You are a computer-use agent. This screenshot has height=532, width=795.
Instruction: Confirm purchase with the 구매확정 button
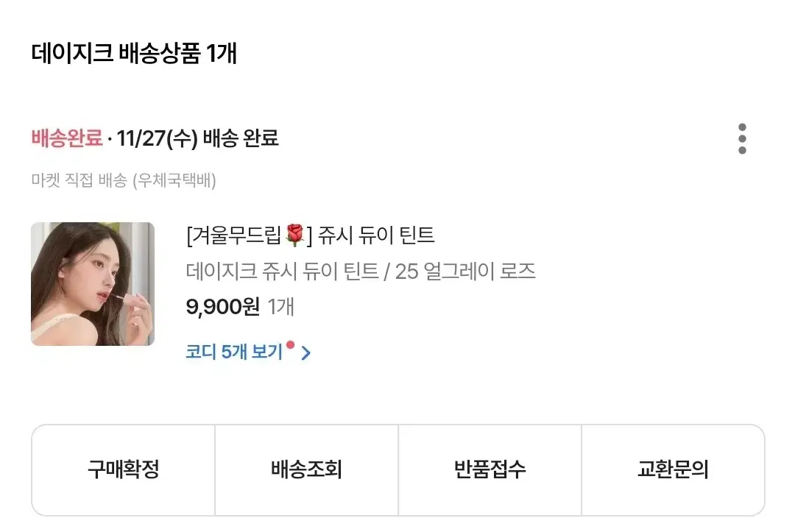tap(123, 470)
